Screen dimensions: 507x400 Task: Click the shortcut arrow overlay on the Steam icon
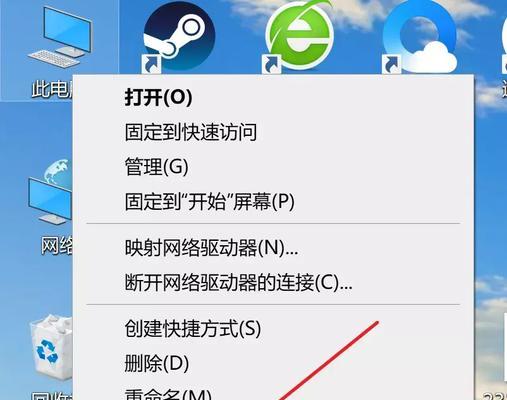[x=151, y=64]
